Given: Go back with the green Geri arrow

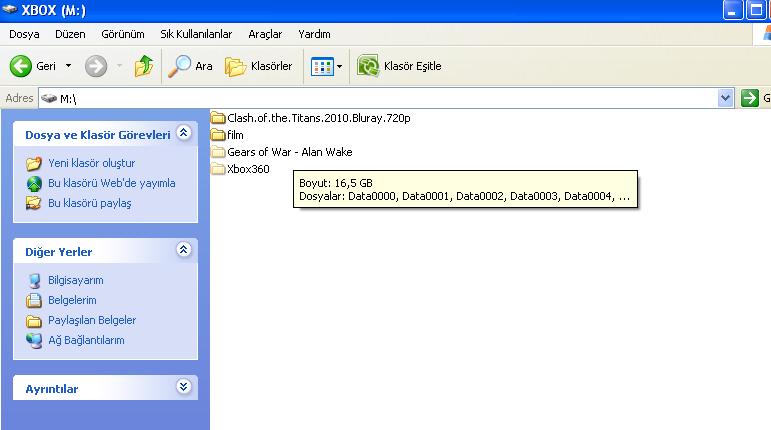Looking at the screenshot, I should [21, 66].
